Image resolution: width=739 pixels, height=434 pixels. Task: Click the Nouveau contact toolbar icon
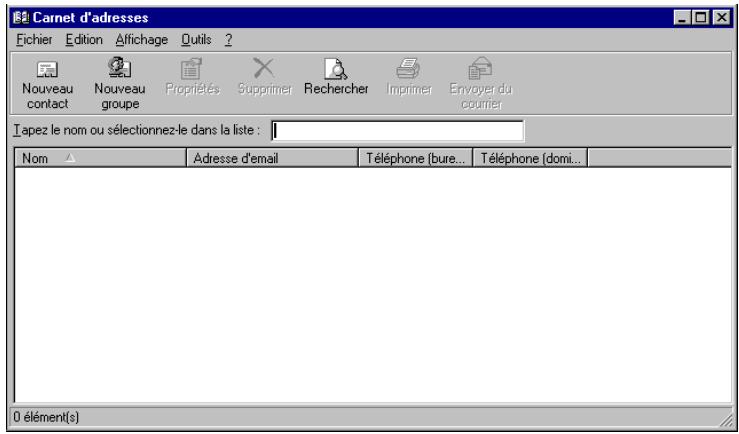(48, 71)
